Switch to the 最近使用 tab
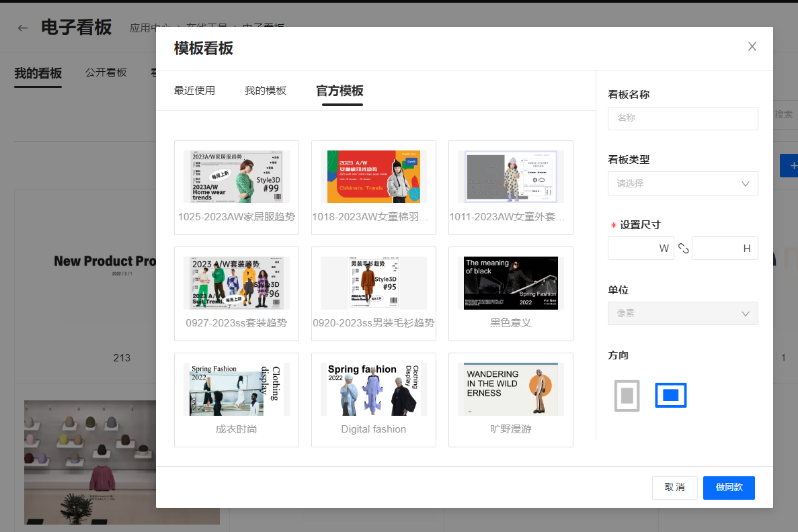 click(x=194, y=91)
